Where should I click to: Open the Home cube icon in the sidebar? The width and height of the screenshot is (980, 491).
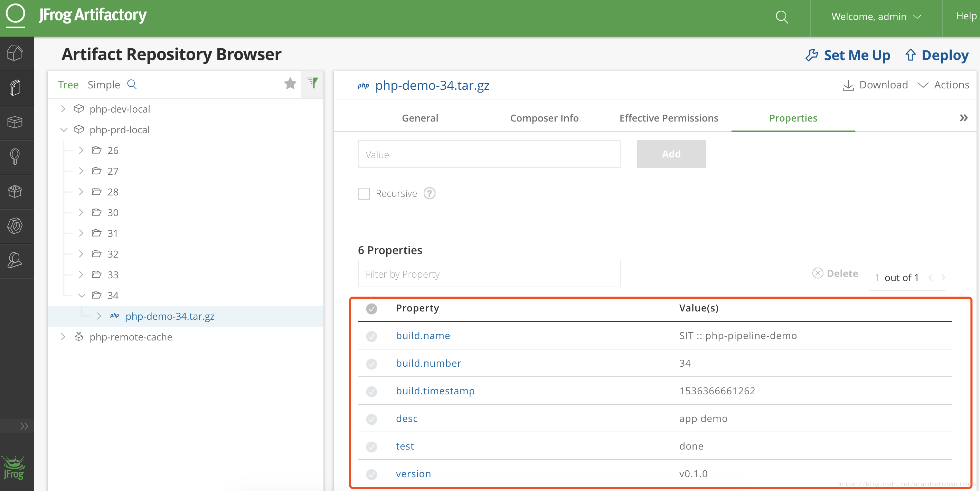pos(15,53)
